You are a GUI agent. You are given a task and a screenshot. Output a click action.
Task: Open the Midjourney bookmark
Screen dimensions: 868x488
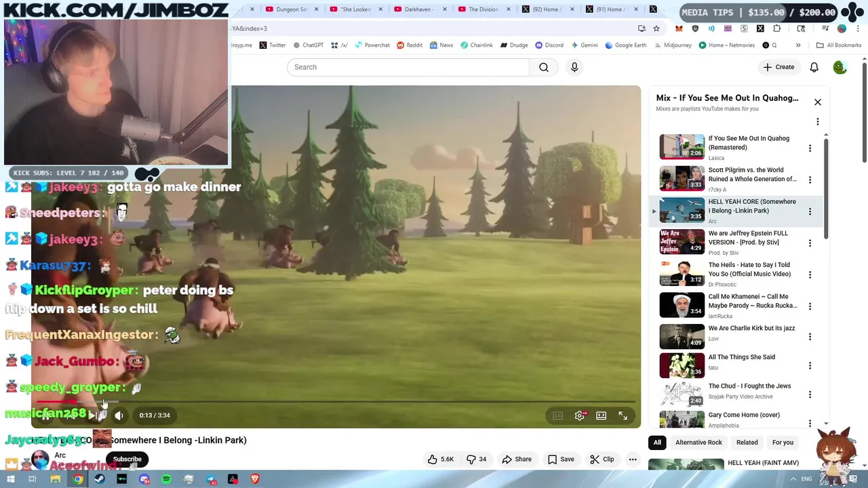tap(672, 45)
